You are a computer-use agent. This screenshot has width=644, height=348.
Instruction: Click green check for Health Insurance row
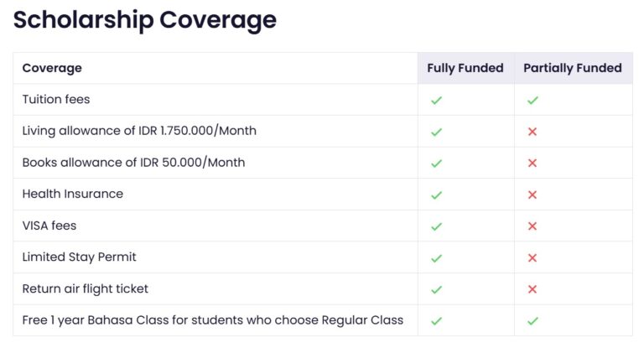pyautogui.click(x=436, y=195)
